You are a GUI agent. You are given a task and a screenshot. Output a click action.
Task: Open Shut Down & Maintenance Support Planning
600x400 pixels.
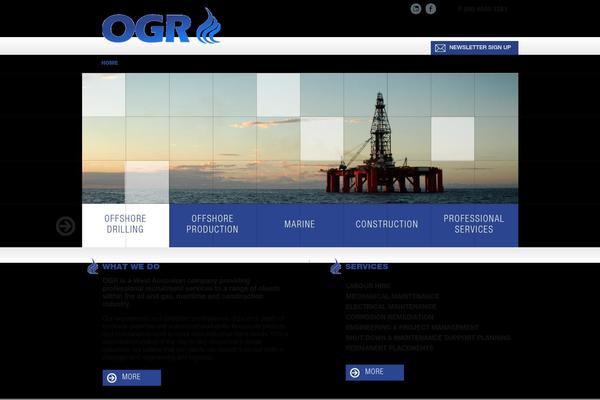[x=428, y=338]
